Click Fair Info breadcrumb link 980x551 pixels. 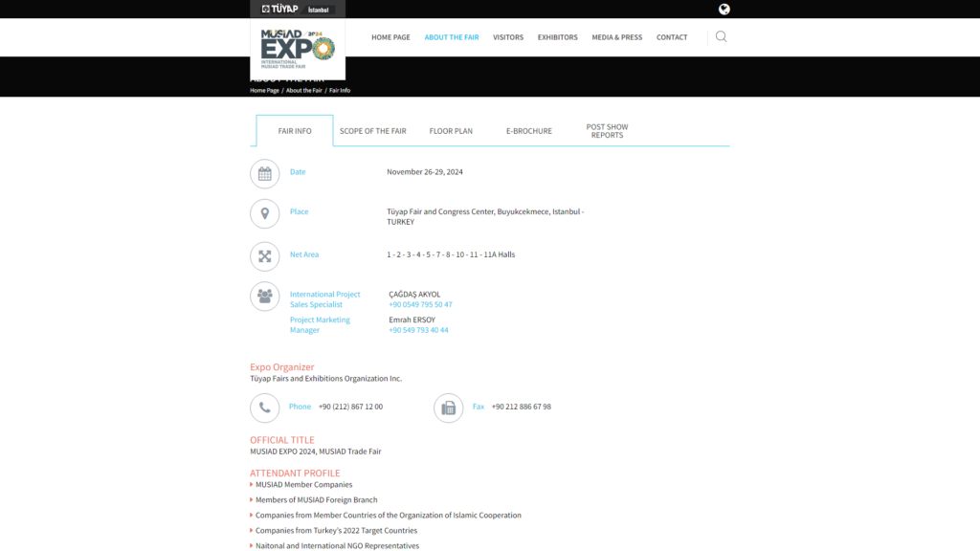(x=340, y=91)
